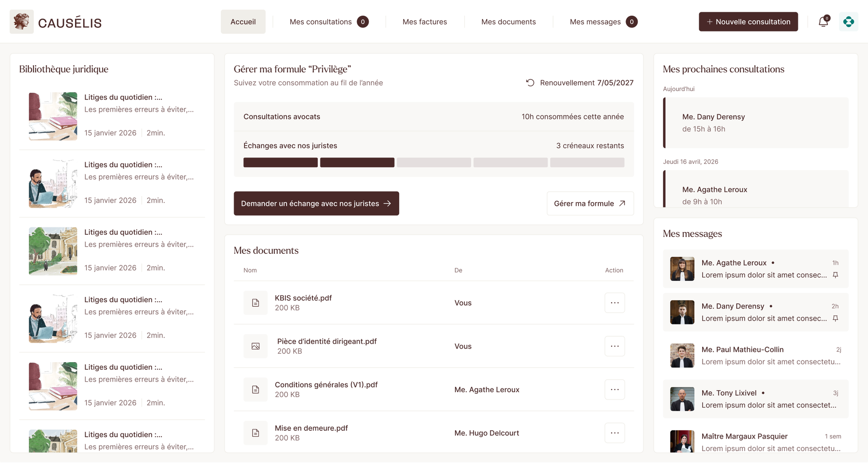Click 'Mise en demeure.pdf' file name

(x=312, y=428)
